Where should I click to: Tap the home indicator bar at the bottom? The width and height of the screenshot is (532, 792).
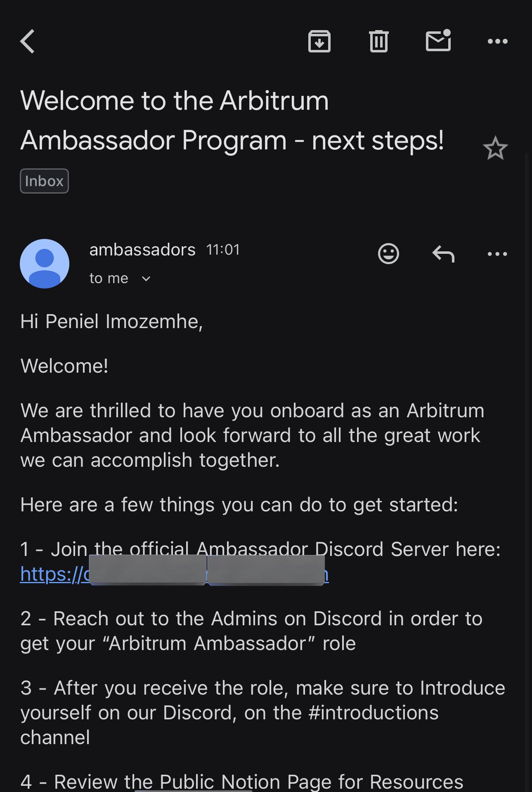193,790
